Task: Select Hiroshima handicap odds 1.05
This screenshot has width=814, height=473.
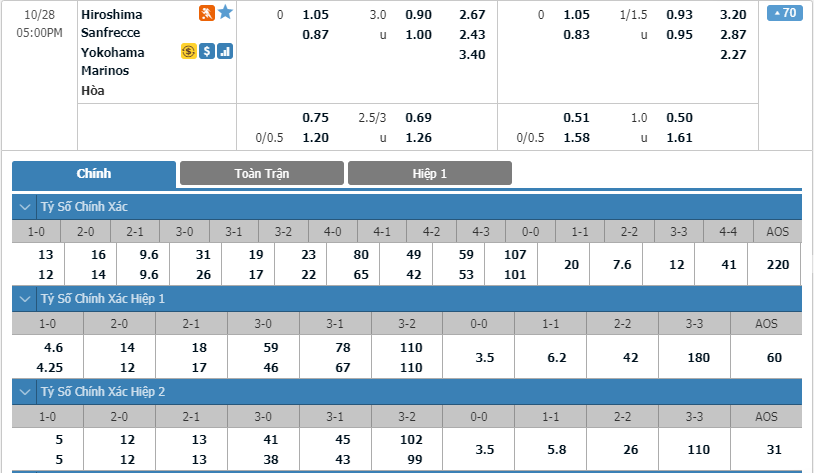Action: [x=315, y=15]
